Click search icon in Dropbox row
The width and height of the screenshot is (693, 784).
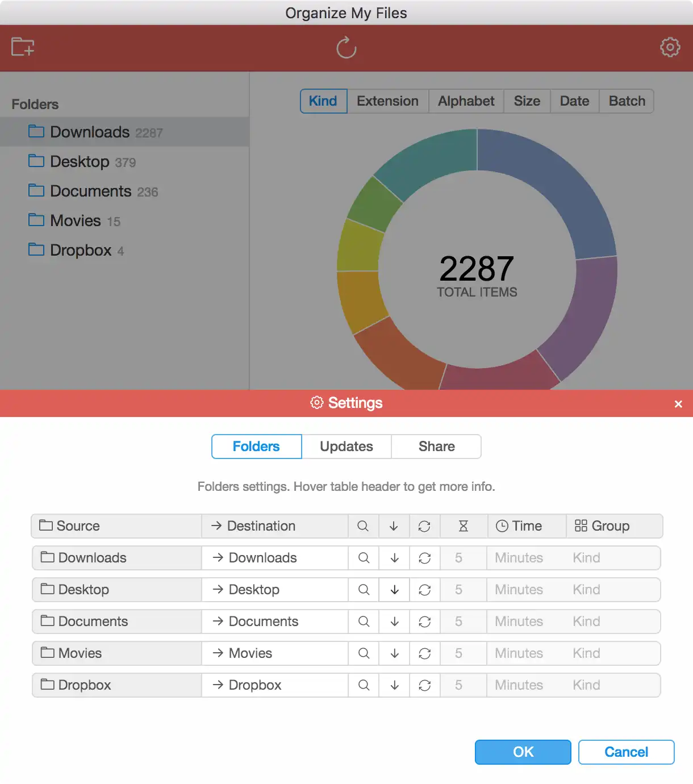(x=364, y=685)
